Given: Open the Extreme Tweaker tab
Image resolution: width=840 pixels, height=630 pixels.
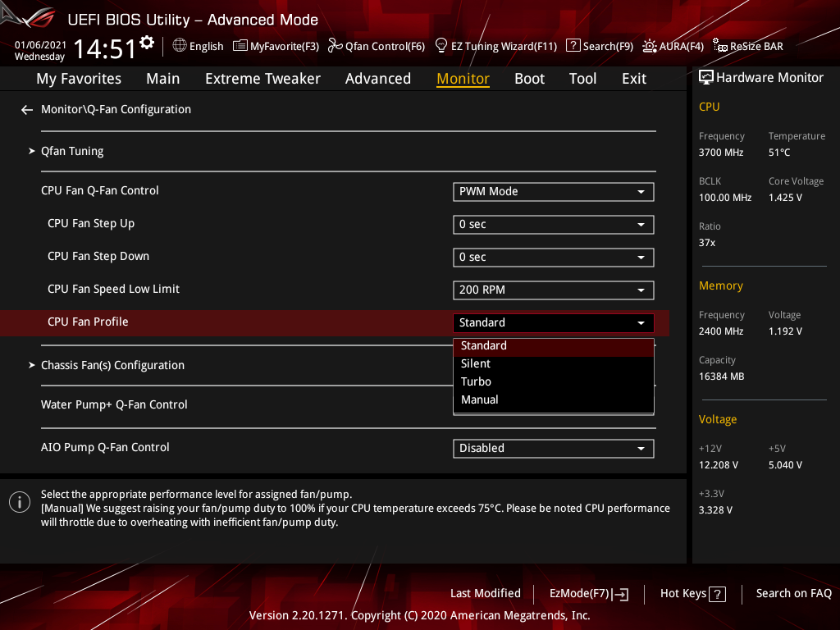Looking at the screenshot, I should (x=262, y=79).
